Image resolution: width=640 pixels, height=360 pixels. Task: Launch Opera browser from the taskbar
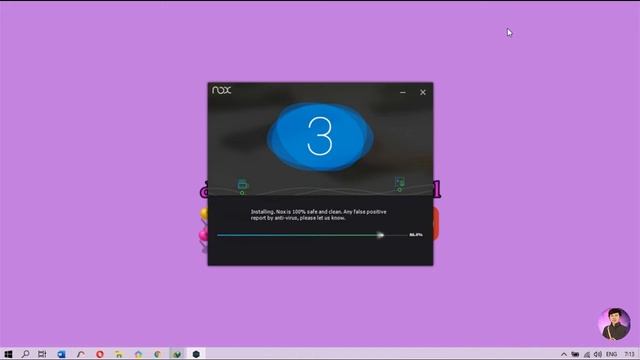[x=100, y=354]
